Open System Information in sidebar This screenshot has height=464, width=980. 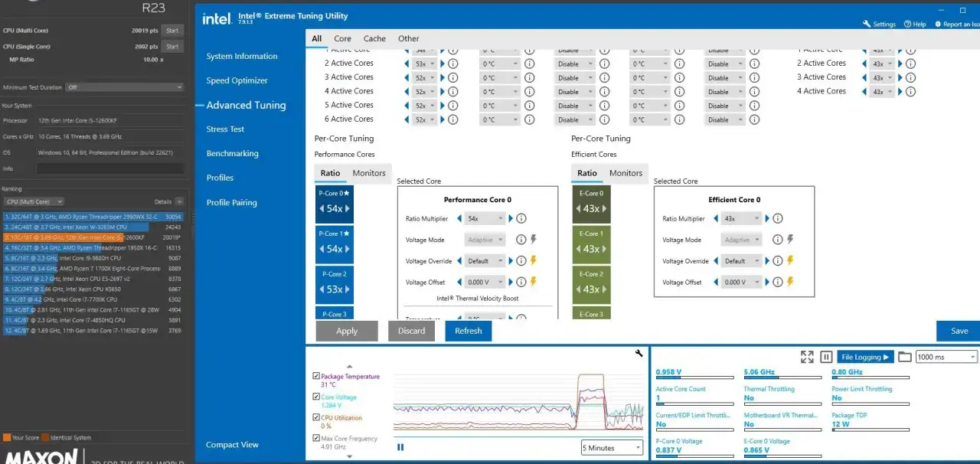pos(242,56)
